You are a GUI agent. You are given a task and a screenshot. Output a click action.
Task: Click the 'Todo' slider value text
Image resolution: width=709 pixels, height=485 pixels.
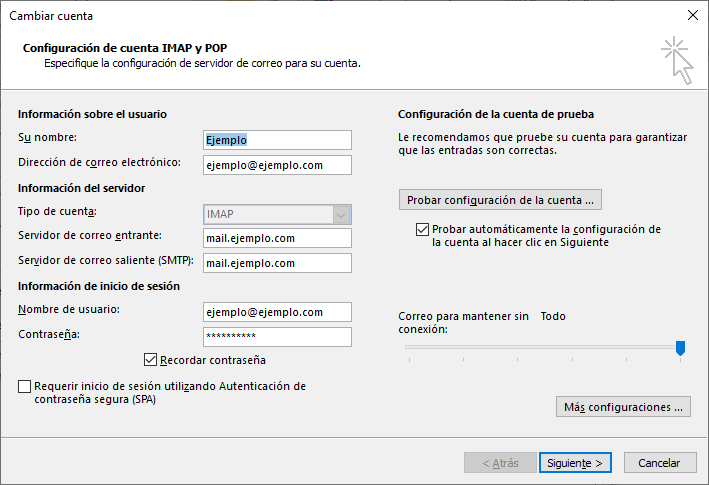pos(553,316)
